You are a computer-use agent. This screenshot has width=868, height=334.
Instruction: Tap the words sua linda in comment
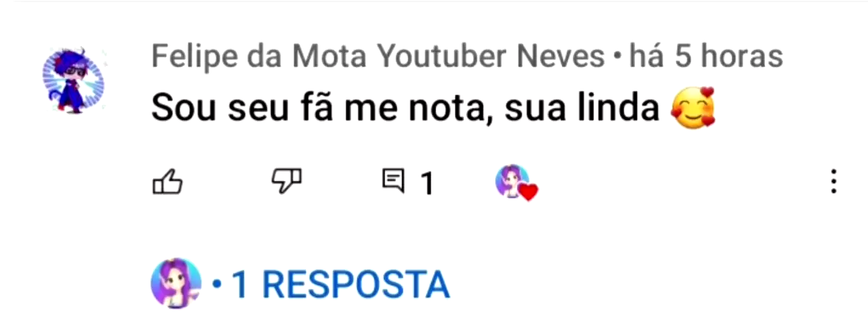click(581, 109)
